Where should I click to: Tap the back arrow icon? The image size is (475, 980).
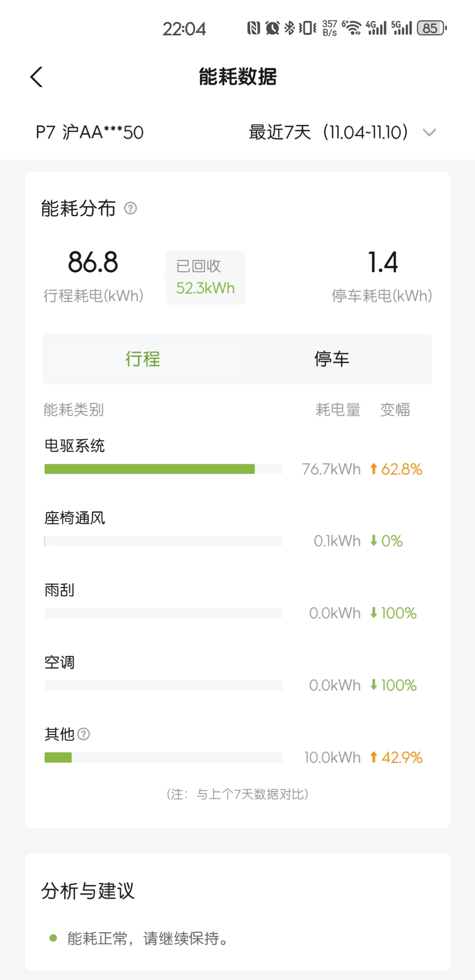pyautogui.click(x=36, y=77)
